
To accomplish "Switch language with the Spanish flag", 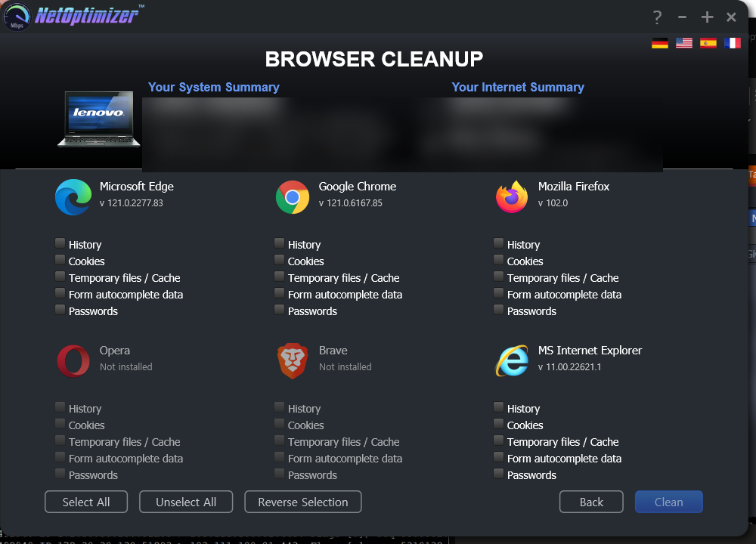I will 708,43.
